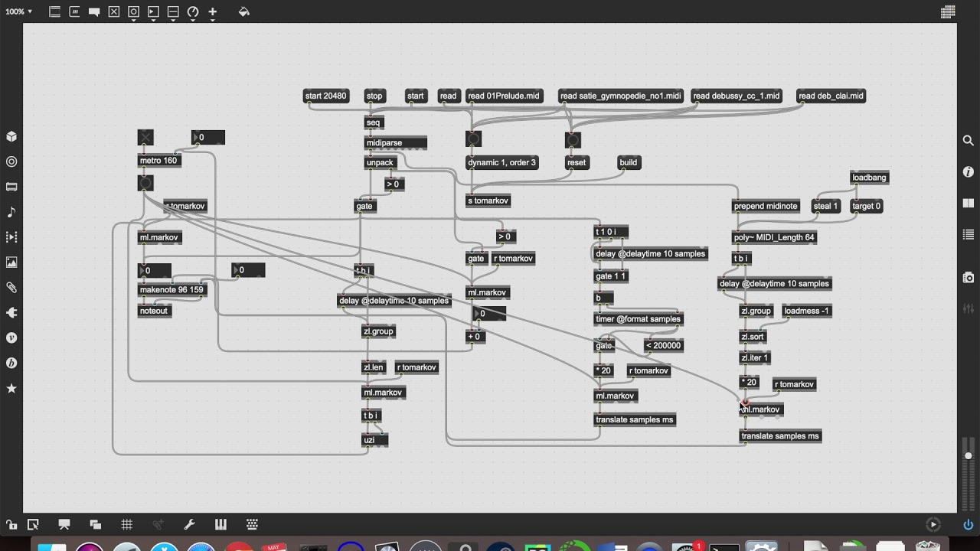This screenshot has width=980, height=551.
Task: Click the 'dynamic 1, order 3' message
Action: [501, 162]
